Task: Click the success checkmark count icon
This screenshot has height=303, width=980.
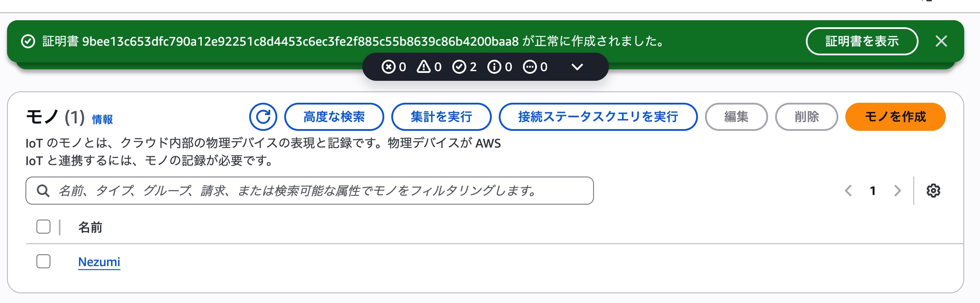Action: 459,67
